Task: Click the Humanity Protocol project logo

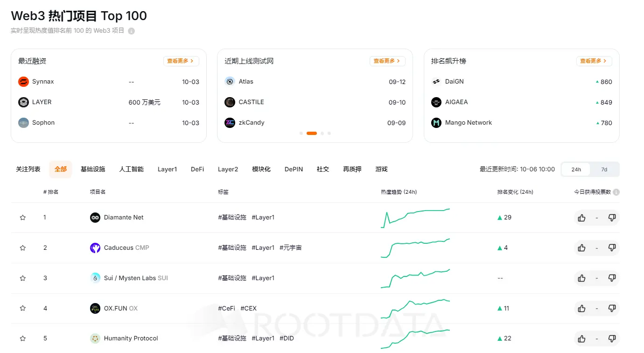Action: click(x=95, y=338)
